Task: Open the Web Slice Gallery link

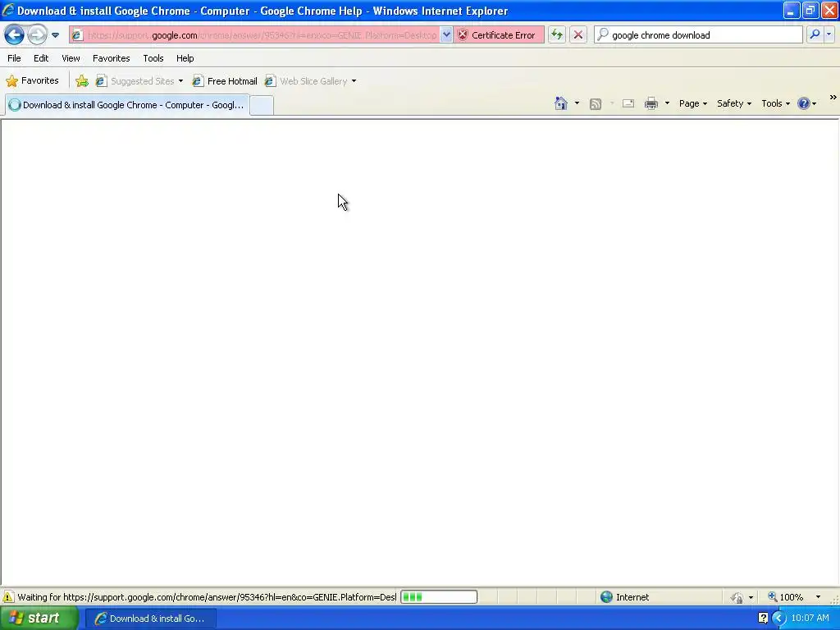Action: pyautogui.click(x=307, y=81)
